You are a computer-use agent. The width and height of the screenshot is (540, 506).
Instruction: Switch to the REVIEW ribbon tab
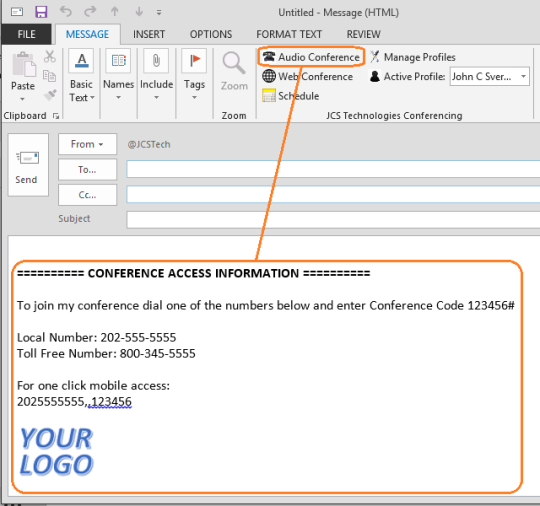(363, 34)
